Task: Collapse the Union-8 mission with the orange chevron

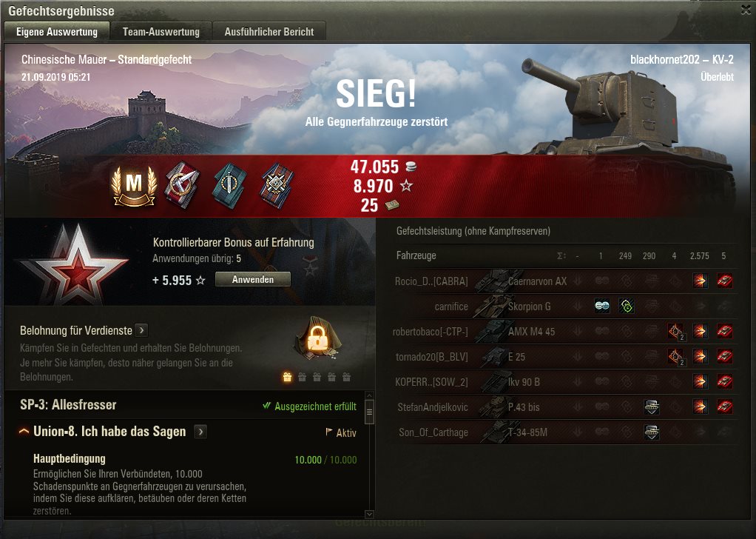Action: pos(24,432)
